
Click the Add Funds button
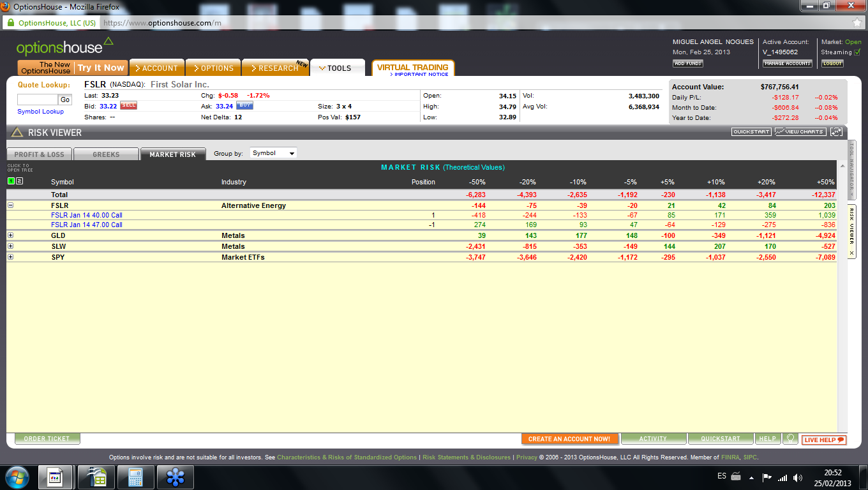[688, 64]
